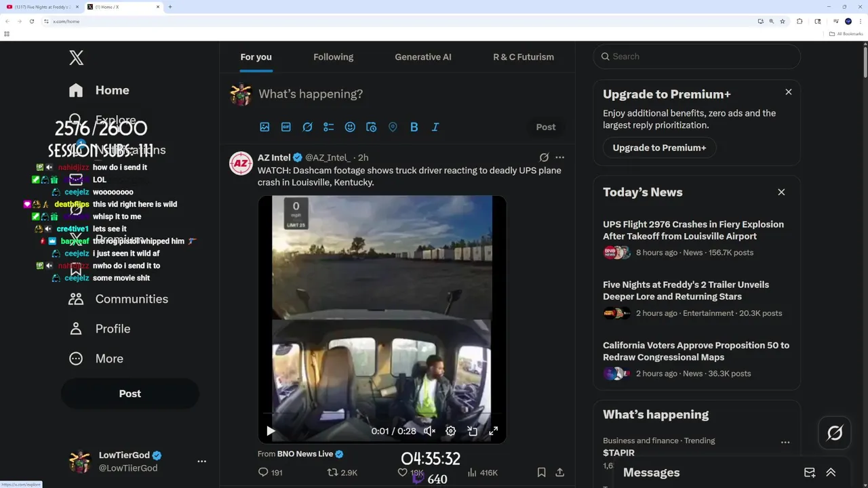Click Grok explain icon on AZ Intel post

pyautogui.click(x=544, y=157)
